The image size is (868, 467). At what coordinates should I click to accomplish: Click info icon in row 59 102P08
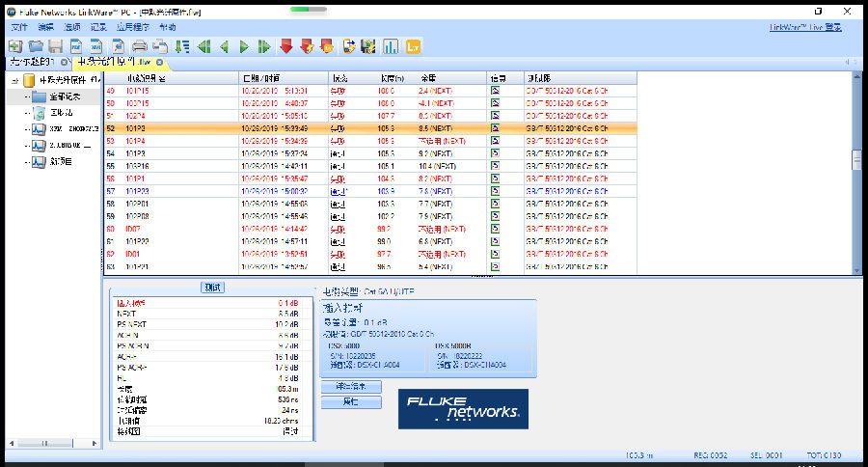pyautogui.click(x=495, y=216)
